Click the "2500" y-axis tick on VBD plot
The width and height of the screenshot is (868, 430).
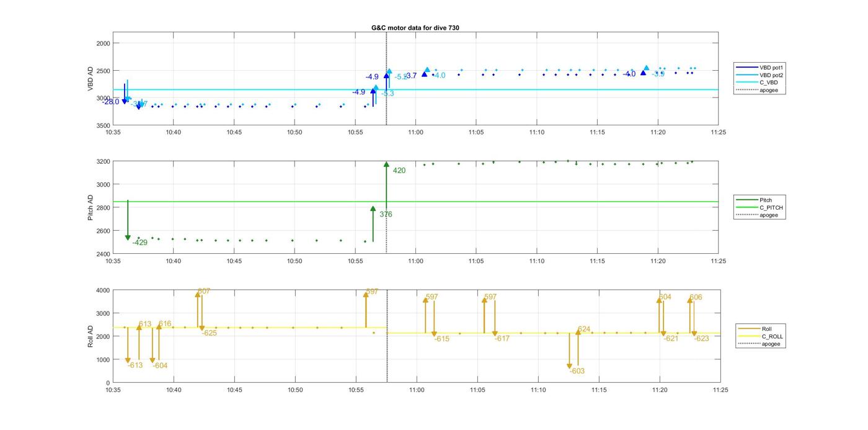tap(103, 71)
